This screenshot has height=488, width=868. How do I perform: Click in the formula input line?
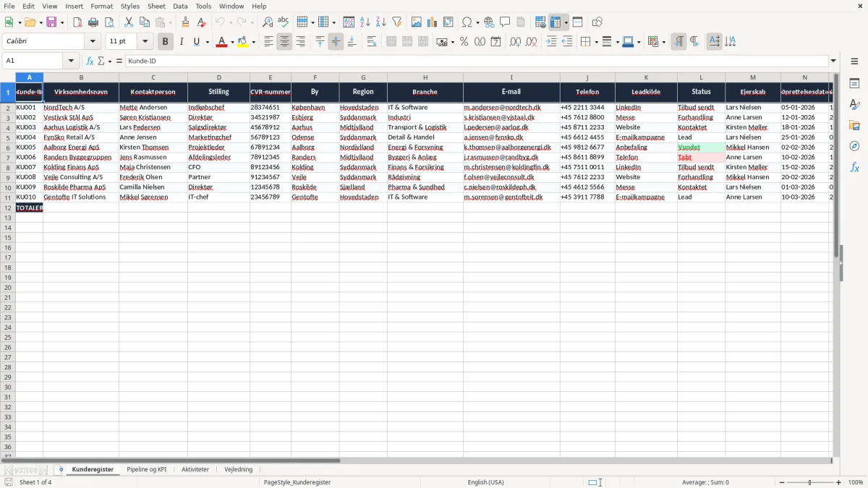coord(476,61)
